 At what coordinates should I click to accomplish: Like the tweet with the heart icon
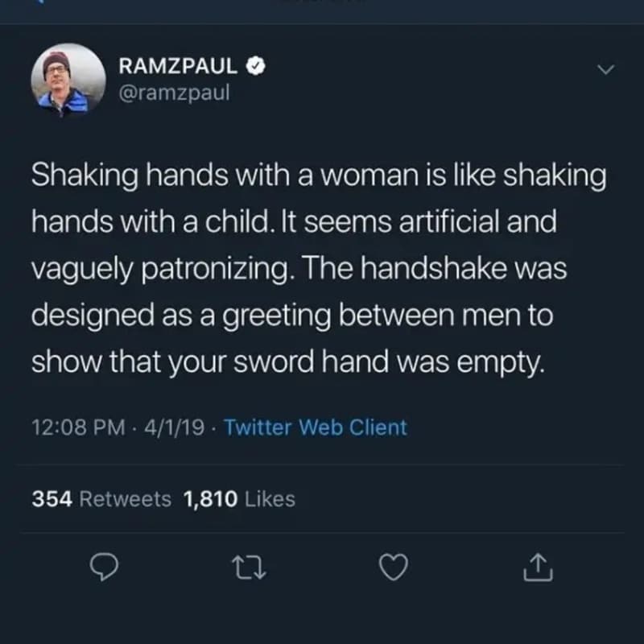pos(393,569)
